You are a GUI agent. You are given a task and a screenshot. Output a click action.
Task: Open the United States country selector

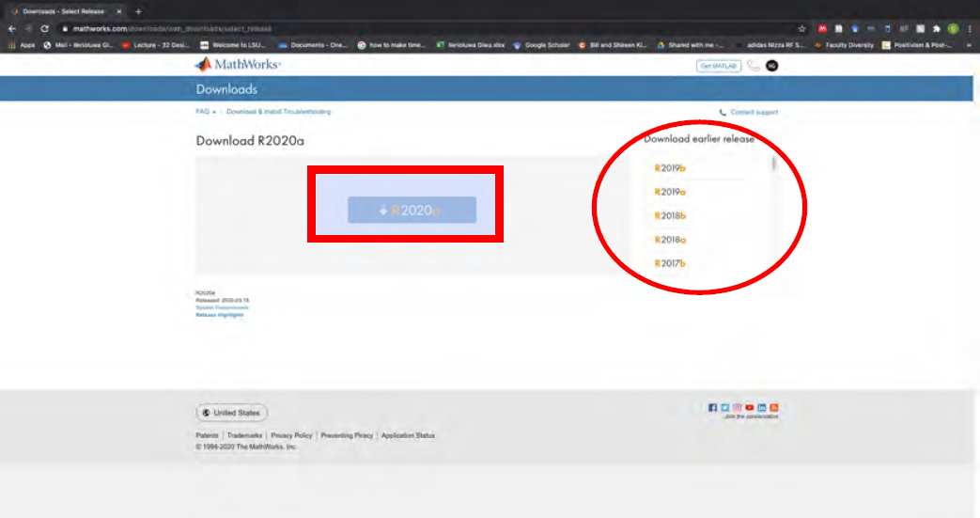click(231, 413)
